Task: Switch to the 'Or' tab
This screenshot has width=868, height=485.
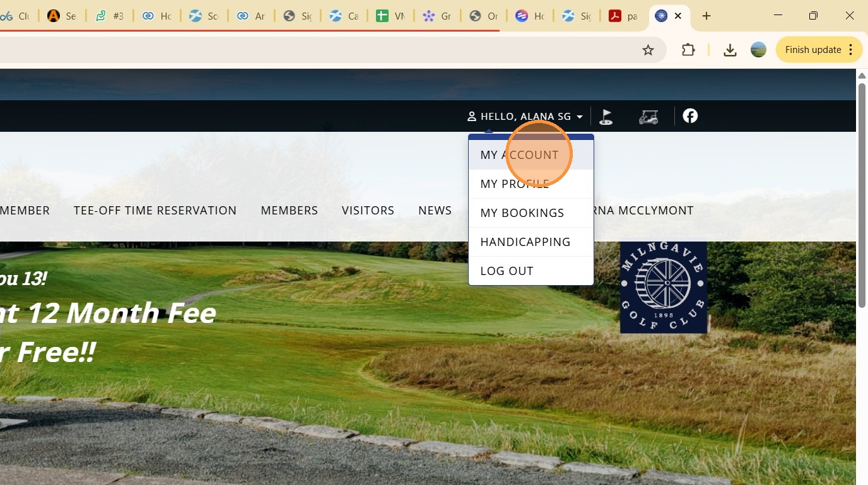Action: [484, 16]
